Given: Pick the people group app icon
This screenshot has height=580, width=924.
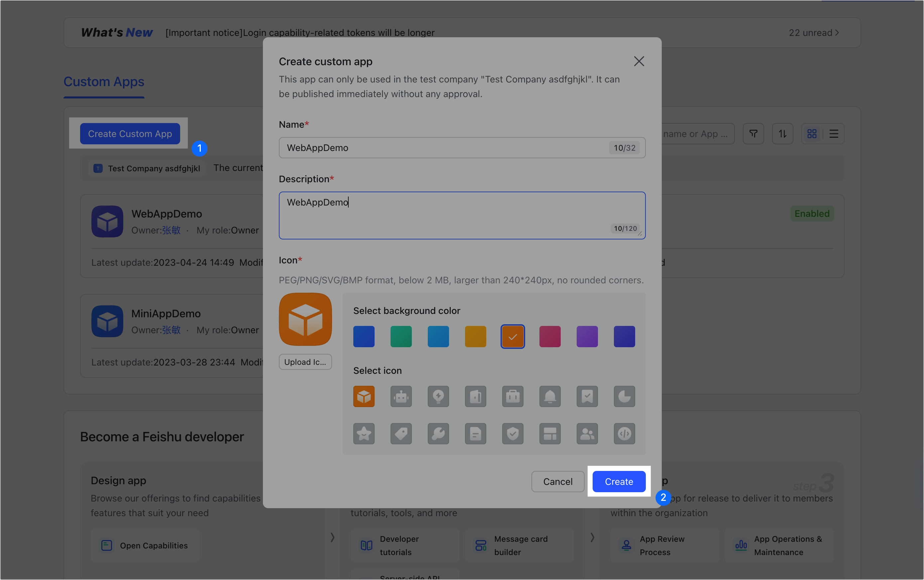Looking at the screenshot, I should point(587,433).
